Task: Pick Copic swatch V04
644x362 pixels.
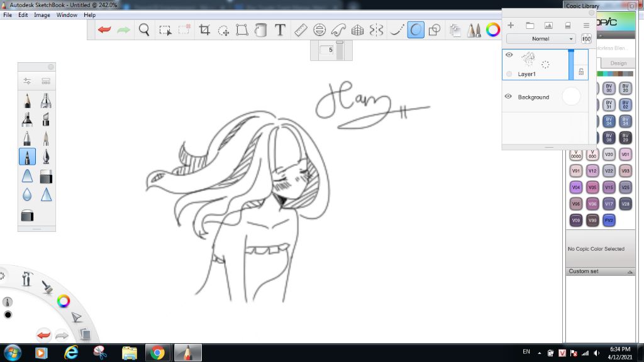Action: point(576,187)
